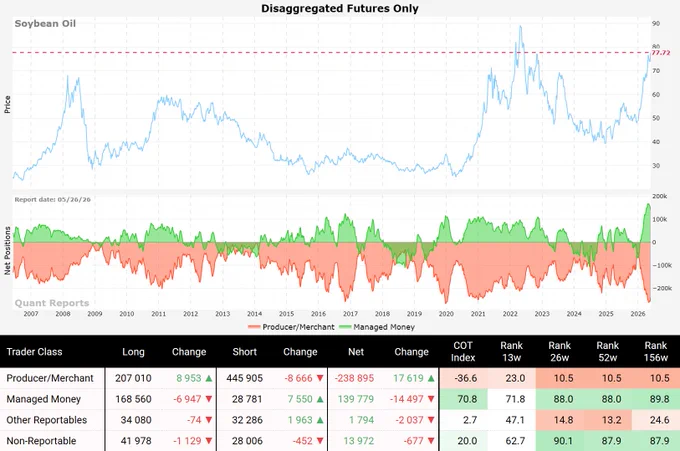
Task: Click the green up arrow beside 8 953
Action: 209,378
